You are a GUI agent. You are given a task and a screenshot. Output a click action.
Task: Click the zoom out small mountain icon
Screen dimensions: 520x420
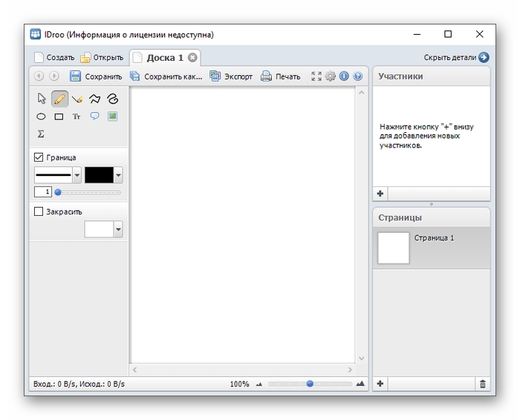[259, 384]
